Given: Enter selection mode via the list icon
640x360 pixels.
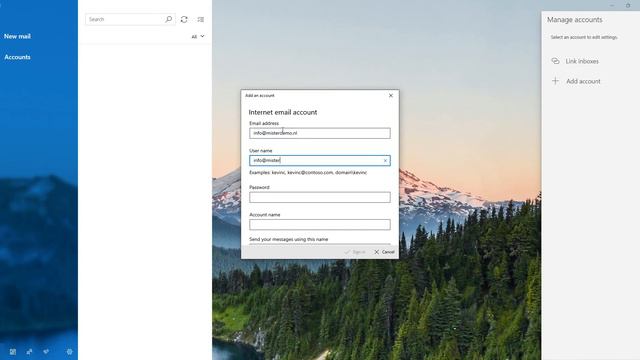Looking at the screenshot, I should click(200, 19).
